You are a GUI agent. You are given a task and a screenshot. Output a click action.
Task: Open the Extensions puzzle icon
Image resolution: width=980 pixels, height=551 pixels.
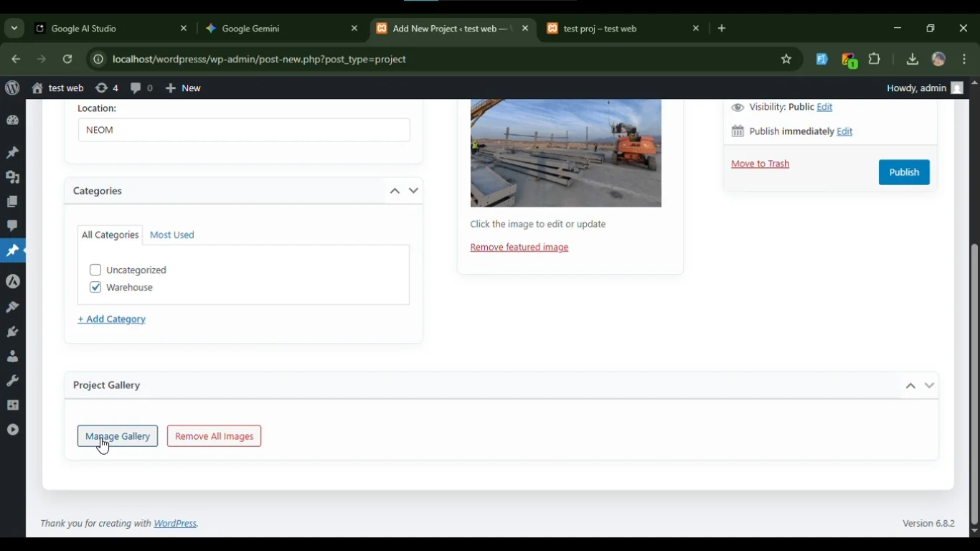point(875,60)
